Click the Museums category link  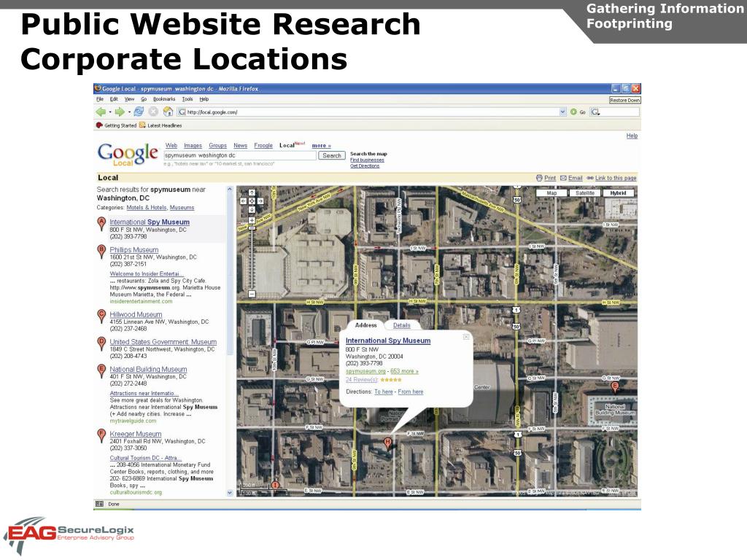coord(182,208)
